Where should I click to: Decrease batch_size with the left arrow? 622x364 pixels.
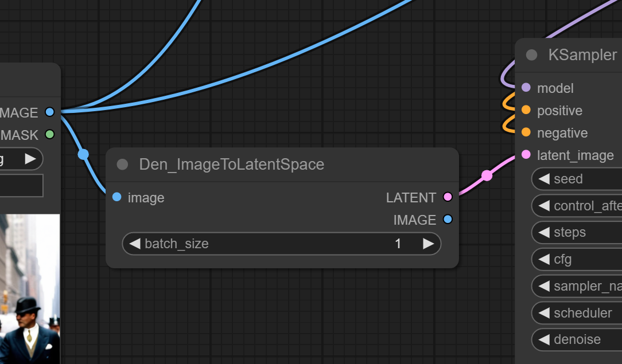pos(135,244)
